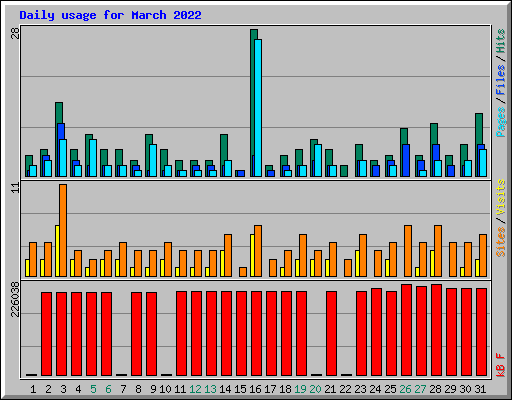Click the green weekend day label '20'
512x400 pixels.
pyautogui.click(x=315, y=389)
